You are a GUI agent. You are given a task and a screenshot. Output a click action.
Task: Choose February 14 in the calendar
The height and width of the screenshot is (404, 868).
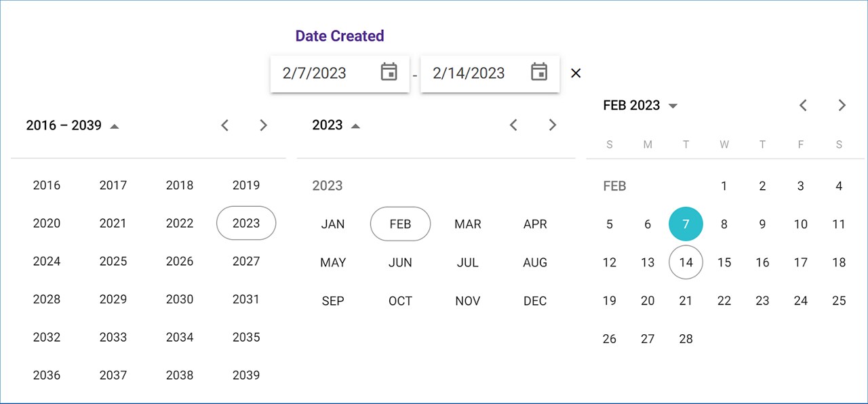(686, 262)
